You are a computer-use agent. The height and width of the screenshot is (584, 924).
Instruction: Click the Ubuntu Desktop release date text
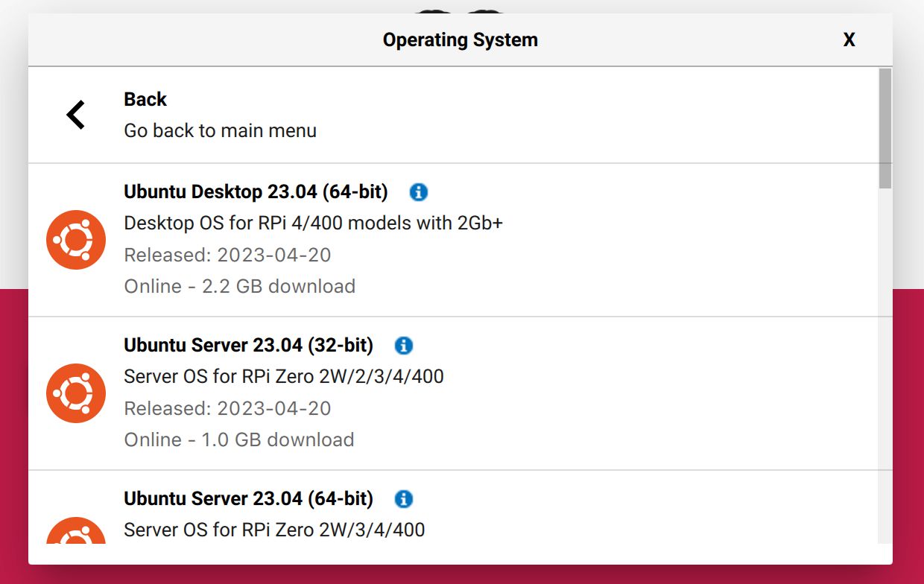pyautogui.click(x=227, y=255)
